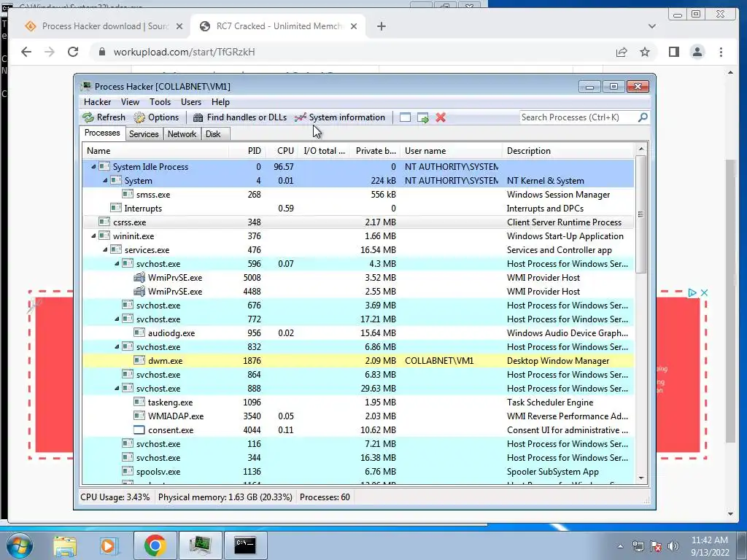Sort by the PID column header
Viewport: 747px width, 560px height.
(247, 151)
